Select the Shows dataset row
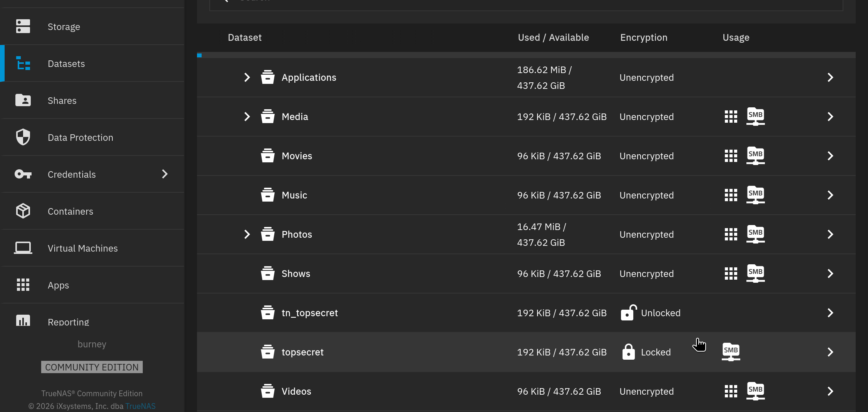The image size is (868, 412). (x=526, y=274)
